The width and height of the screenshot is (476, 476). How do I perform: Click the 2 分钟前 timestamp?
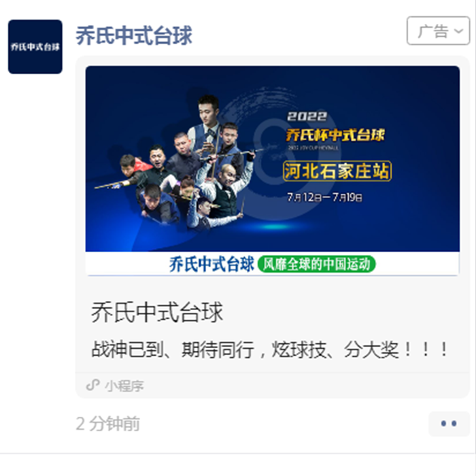[107, 424]
